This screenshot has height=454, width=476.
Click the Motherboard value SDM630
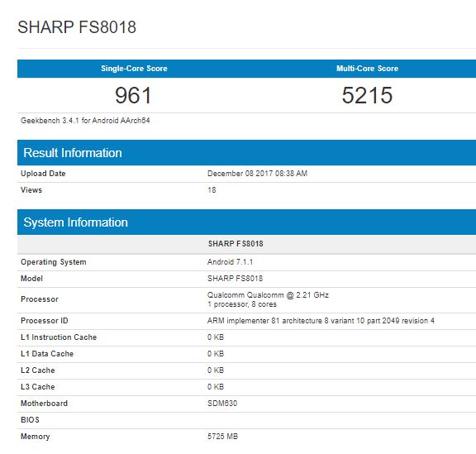coord(222,404)
